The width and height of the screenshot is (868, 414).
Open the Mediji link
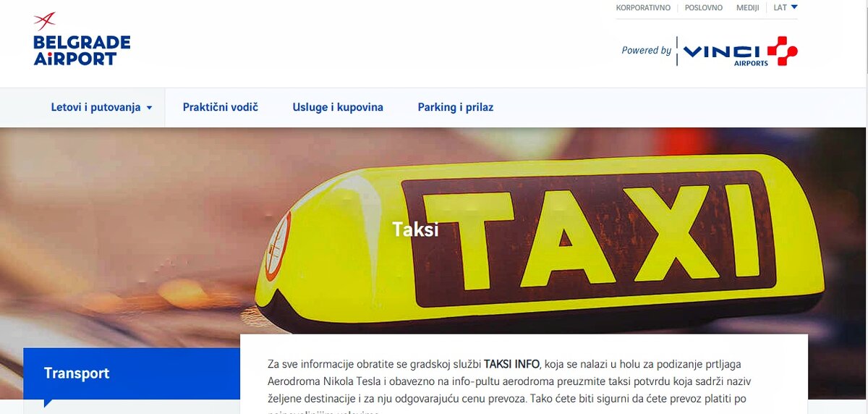point(747,8)
